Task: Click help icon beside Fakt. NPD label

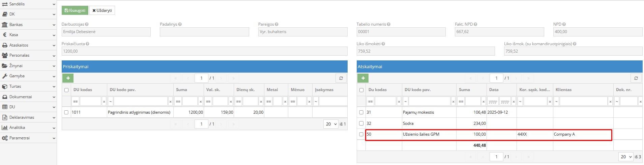Action: 475,24
